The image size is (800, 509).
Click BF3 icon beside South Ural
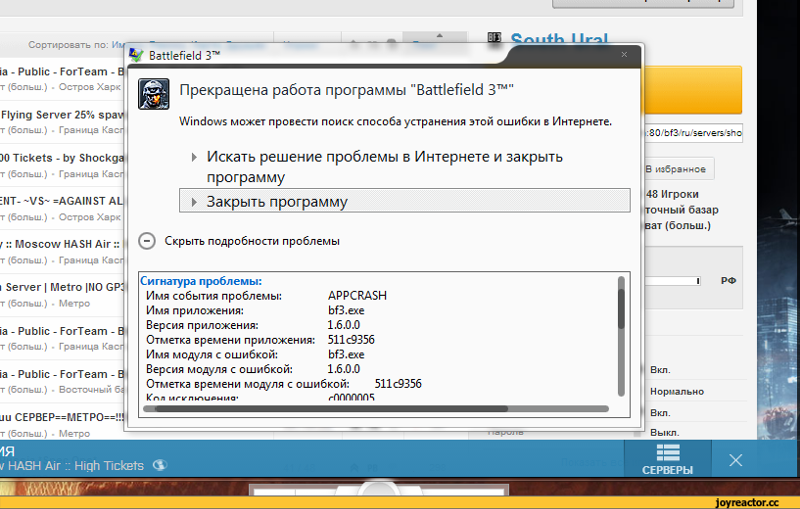[x=494, y=38]
